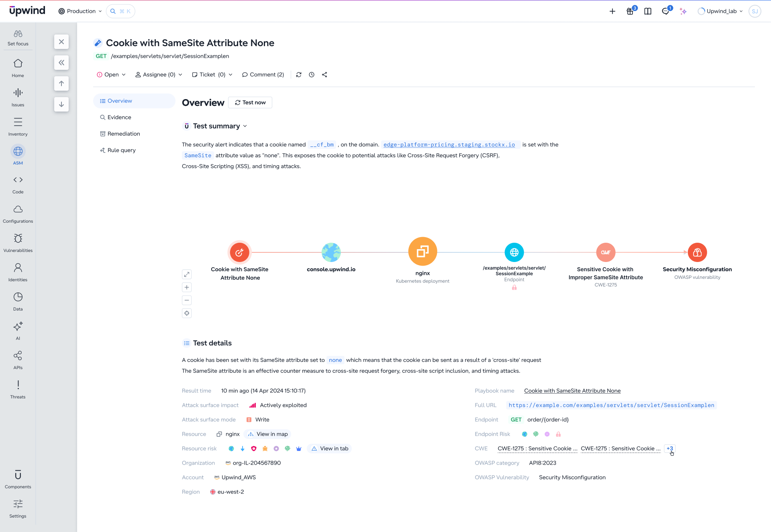Go to previous issue with up arrow

click(x=61, y=83)
